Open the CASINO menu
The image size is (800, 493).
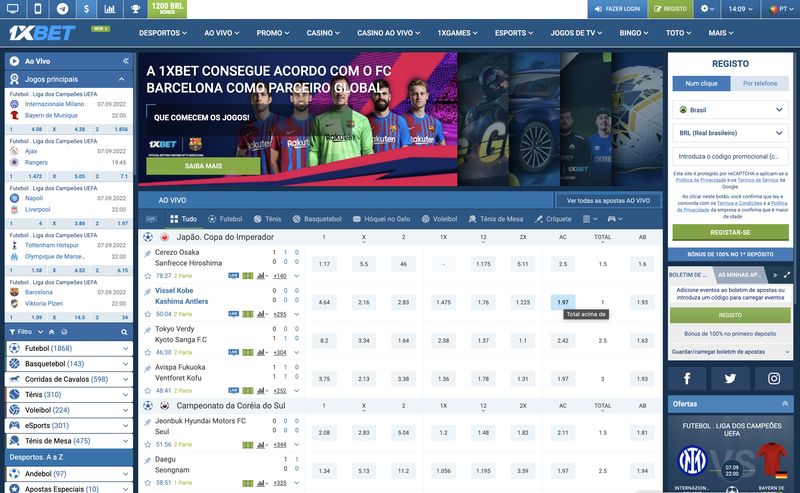click(x=323, y=33)
